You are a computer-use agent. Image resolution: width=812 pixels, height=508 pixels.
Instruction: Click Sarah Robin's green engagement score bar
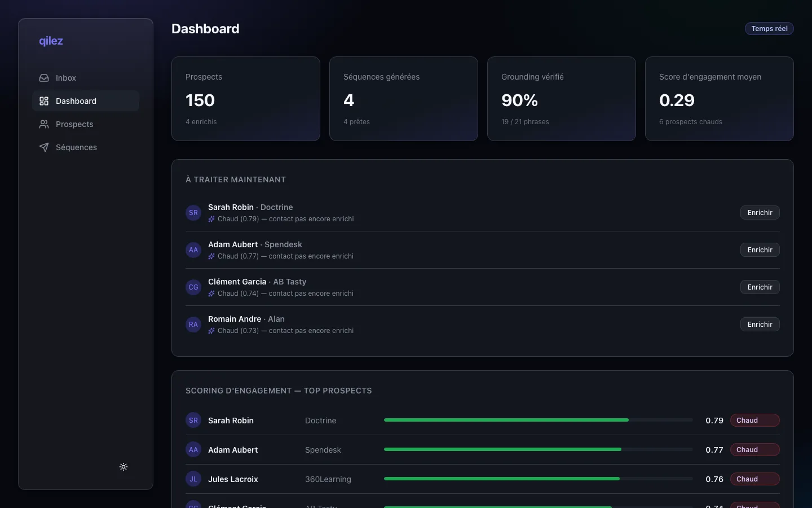(x=506, y=420)
